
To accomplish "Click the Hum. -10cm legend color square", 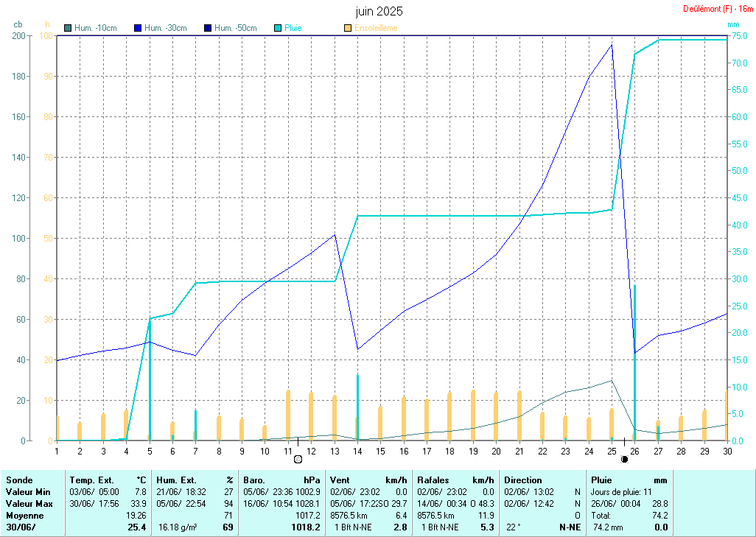I will point(68,28).
